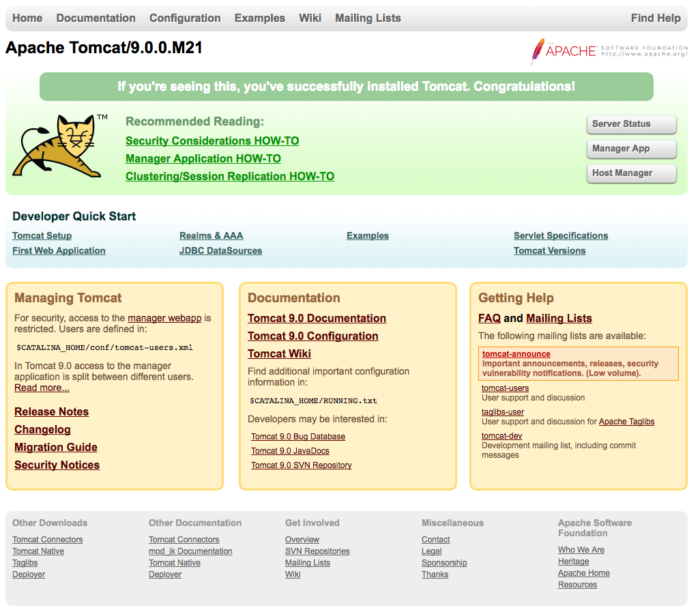
Task: Open Tomcat Versions link
Action: (549, 251)
